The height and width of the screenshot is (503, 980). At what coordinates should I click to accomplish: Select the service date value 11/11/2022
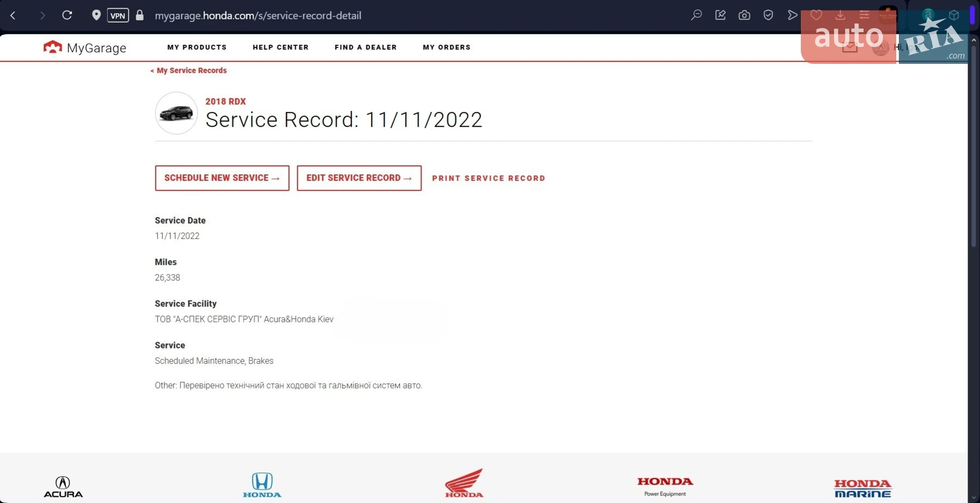click(x=177, y=236)
